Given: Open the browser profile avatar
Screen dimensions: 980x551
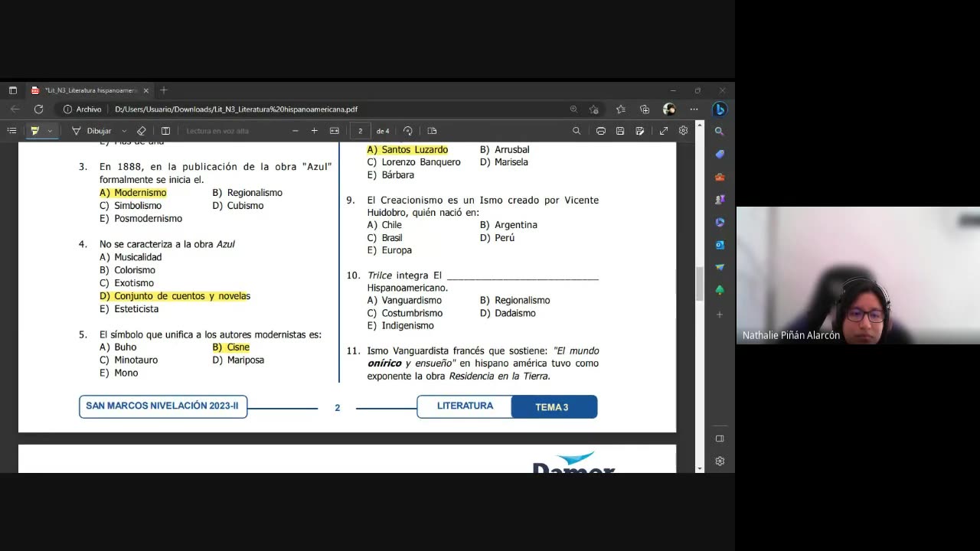Looking at the screenshot, I should pos(669,109).
